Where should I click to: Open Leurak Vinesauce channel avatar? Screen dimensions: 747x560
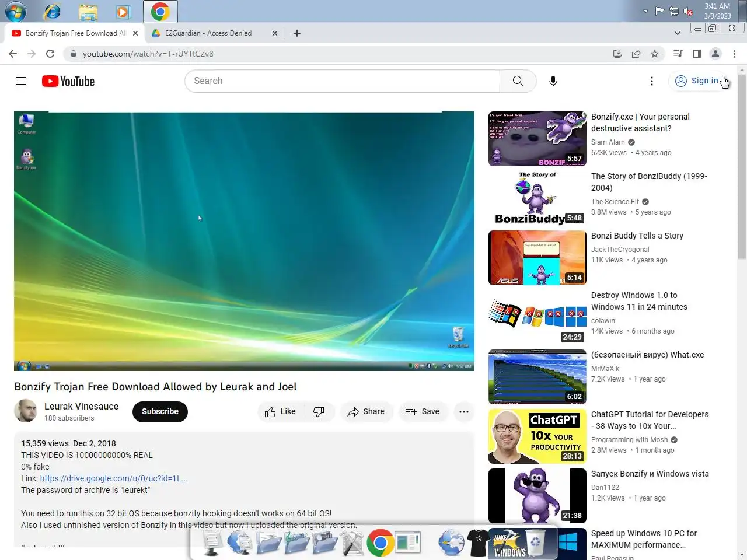[26, 411]
